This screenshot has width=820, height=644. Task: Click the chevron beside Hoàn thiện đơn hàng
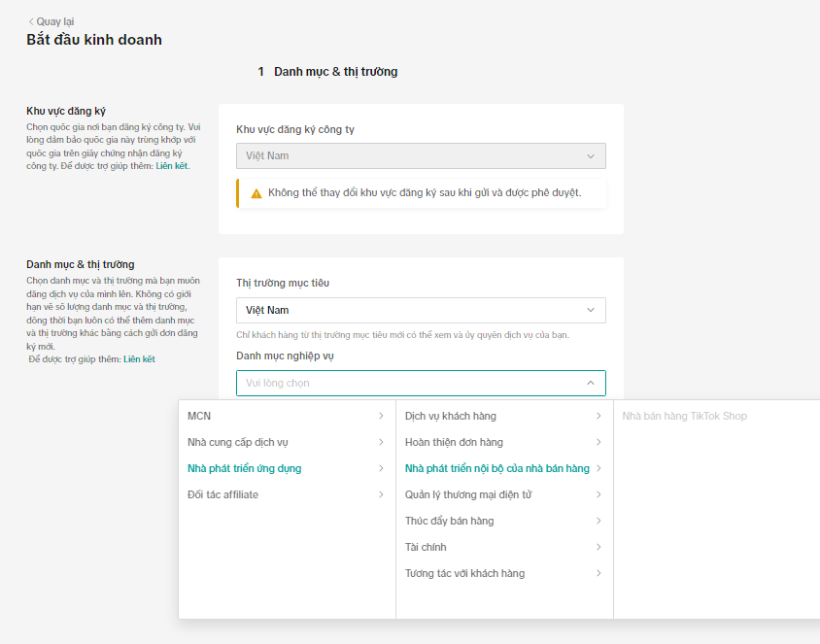(599, 441)
